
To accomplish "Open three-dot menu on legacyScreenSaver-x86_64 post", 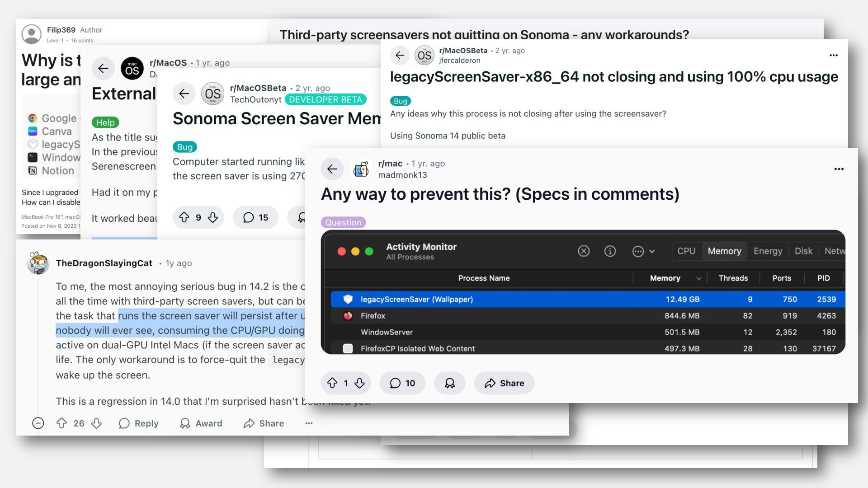I will tap(833, 55).
